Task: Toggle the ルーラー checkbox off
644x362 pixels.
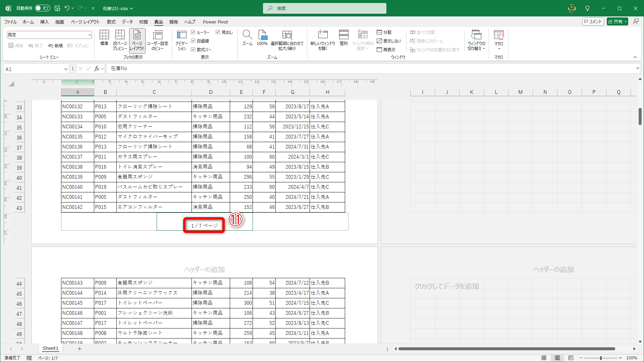Action: coord(193,32)
